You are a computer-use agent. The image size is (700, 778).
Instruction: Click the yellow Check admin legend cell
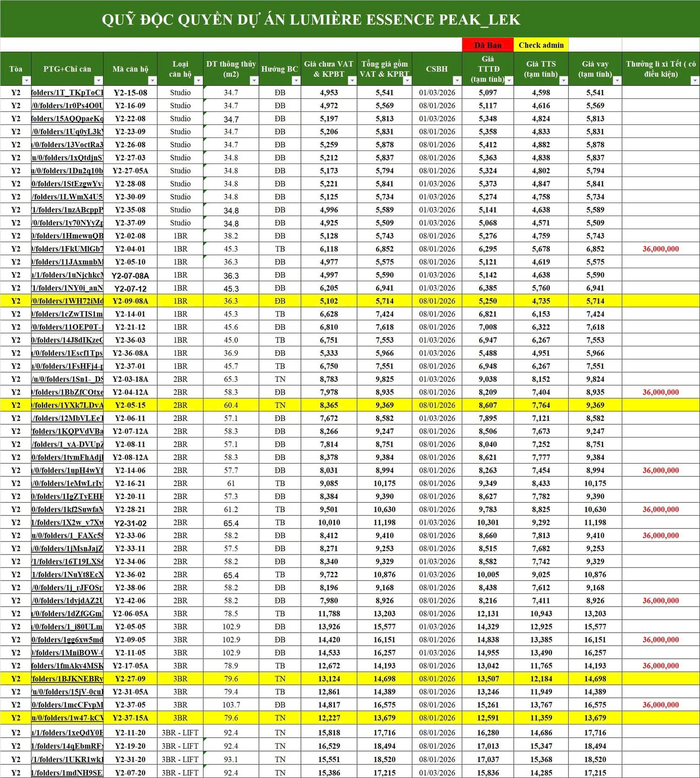click(541, 45)
